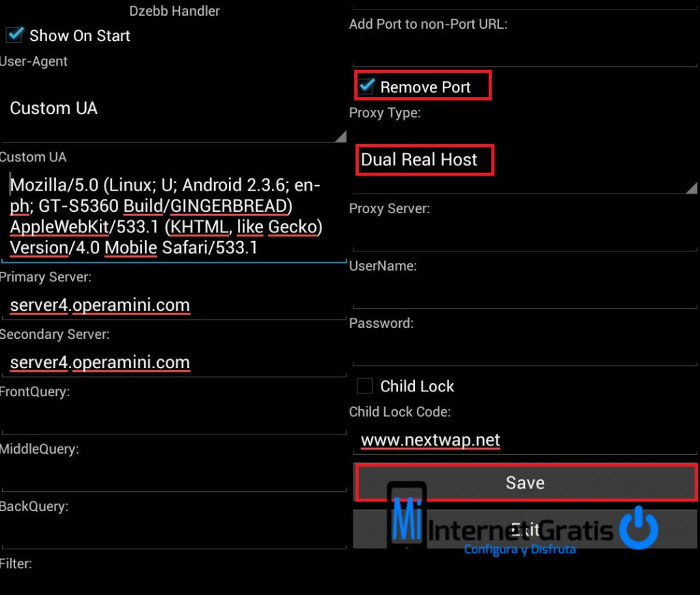The height and width of the screenshot is (595, 700).
Task: Disable the Remove Port checkbox
Action: pos(367,86)
